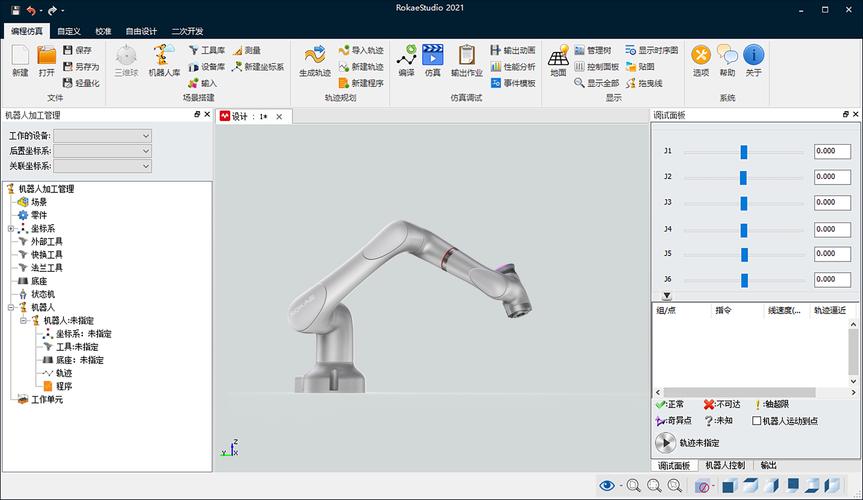Viewport: 863px width, 500px height.
Task: Open the 机器人库 robot library
Action: pos(164,61)
